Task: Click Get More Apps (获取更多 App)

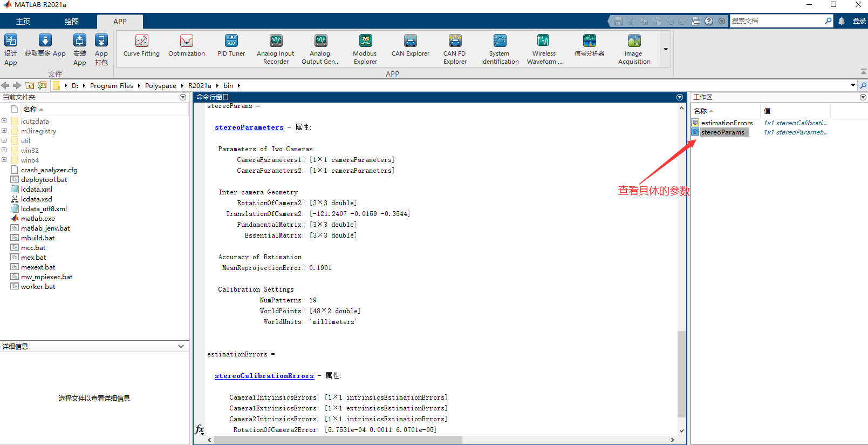Action: pos(45,46)
